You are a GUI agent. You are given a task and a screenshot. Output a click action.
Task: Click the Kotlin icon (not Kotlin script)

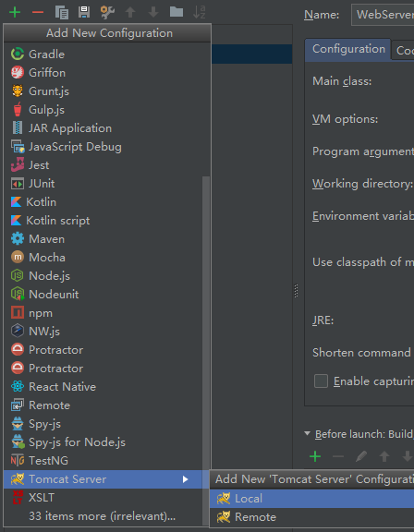tap(16, 202)
